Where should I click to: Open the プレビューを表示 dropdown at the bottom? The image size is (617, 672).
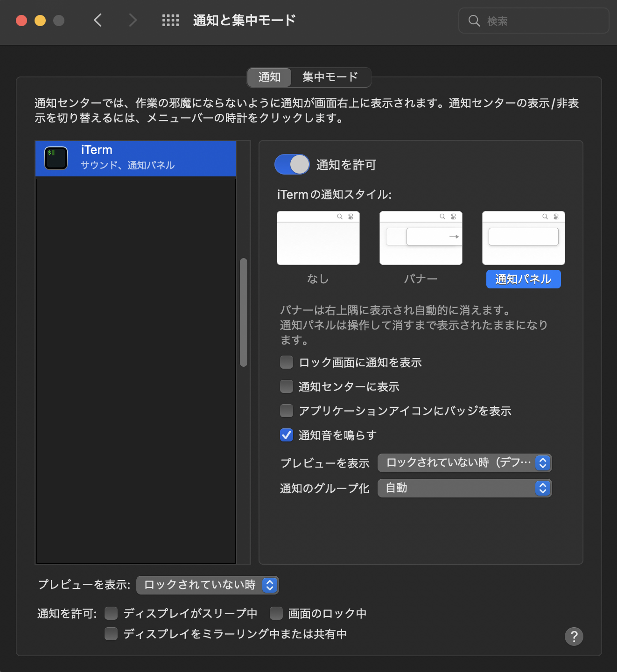click(207, 585)
